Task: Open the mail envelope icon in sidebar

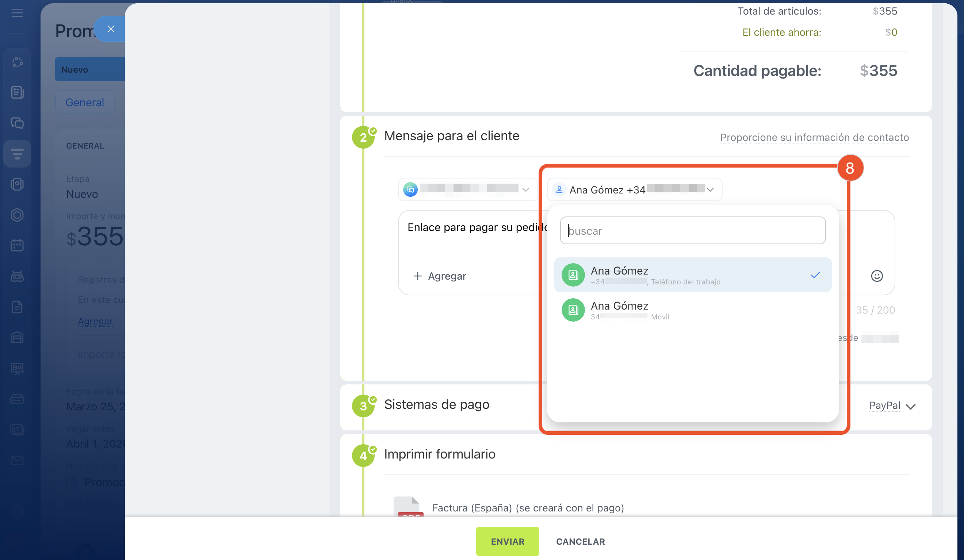Action: pyautogui.click(x=17, y=460)
